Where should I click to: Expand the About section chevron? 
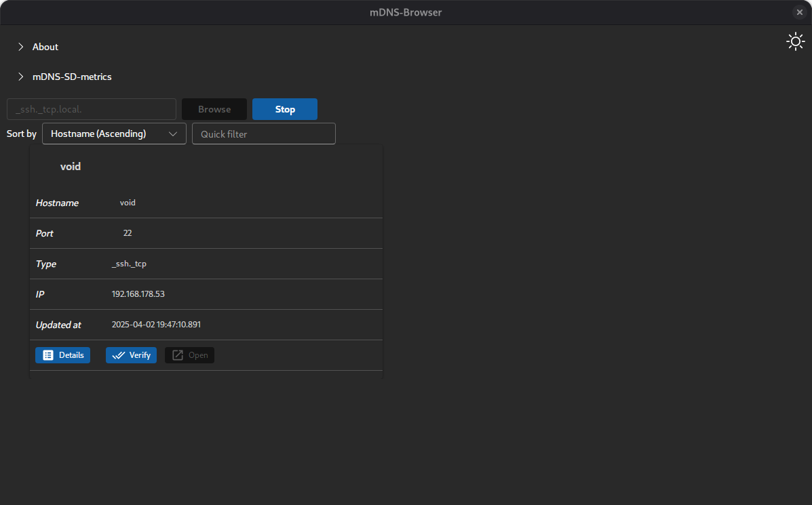[21, 47]
